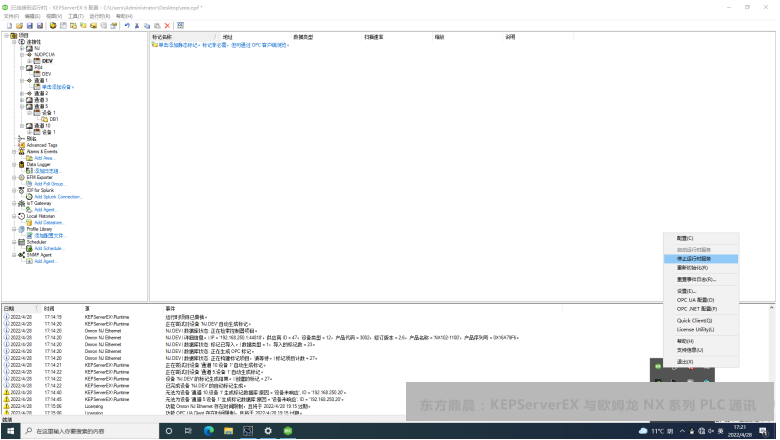Expand the 通道 2 channel node
Image resolution: width=780 pixels, height=440 pixels.
22,93
